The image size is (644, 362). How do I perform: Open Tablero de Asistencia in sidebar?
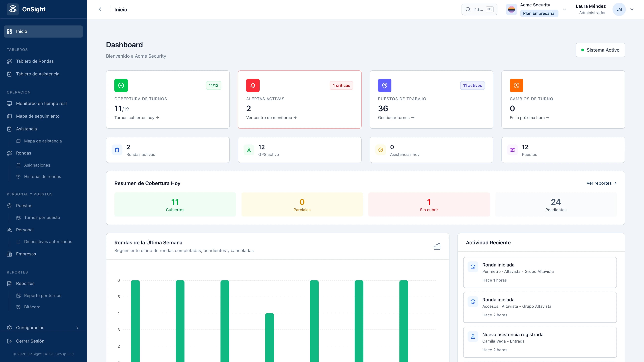[x=43, y=74]
